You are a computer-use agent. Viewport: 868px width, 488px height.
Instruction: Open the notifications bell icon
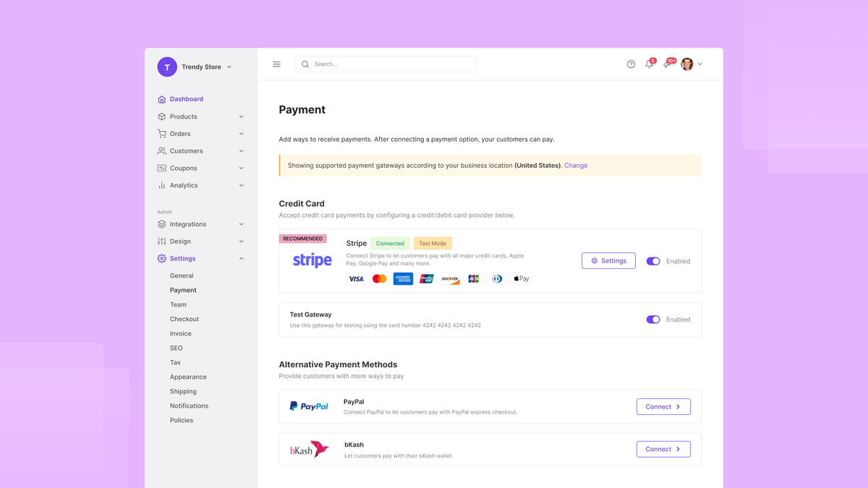(649, 64)
